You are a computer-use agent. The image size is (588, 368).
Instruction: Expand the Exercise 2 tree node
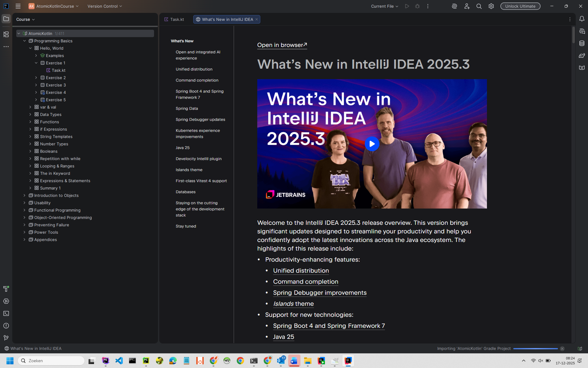pyautogui.click(x=36, y=78)
